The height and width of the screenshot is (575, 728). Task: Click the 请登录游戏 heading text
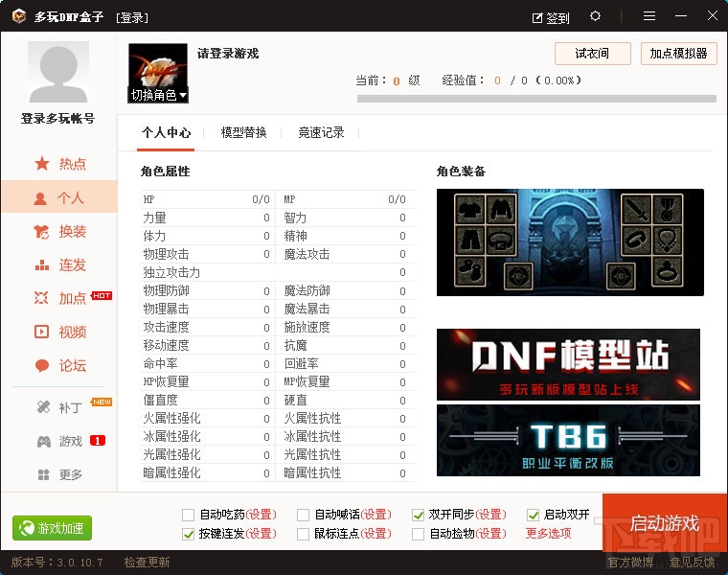click(228, 54)
